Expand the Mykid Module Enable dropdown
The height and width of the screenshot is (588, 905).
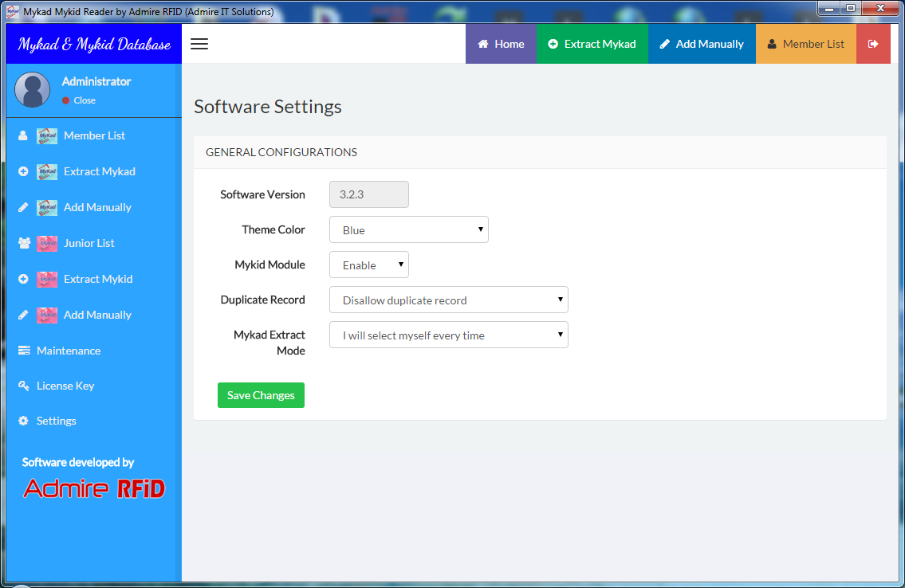pos(368,265)
